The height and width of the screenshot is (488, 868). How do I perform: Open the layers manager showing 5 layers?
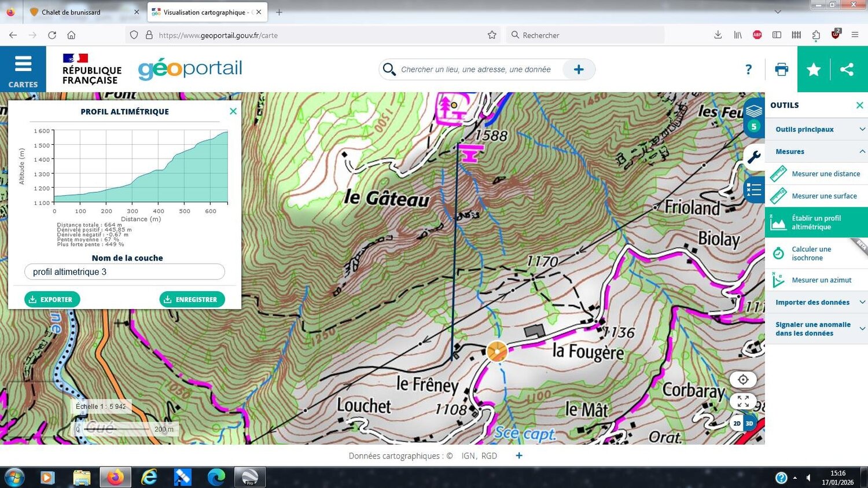click(753, 118)
